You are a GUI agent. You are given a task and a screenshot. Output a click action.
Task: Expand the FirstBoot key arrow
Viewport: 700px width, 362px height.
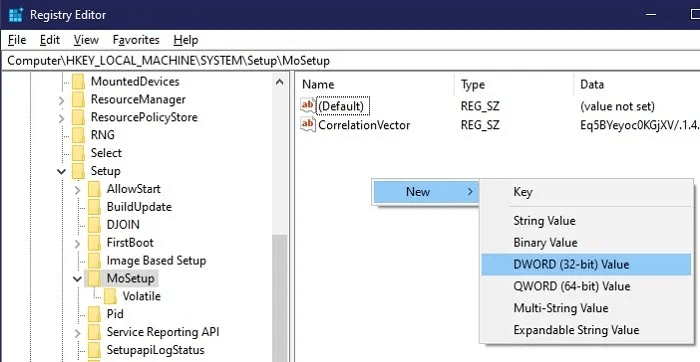[78, 243]
